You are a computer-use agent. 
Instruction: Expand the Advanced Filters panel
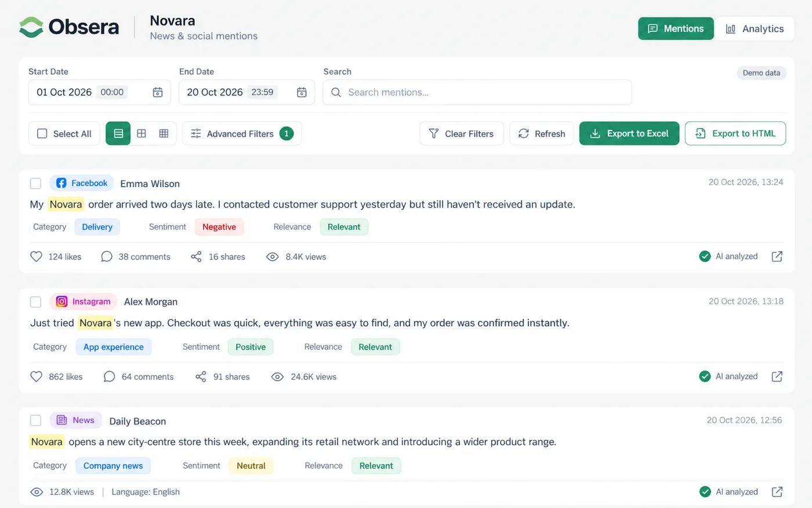click(x=242, y=133)
